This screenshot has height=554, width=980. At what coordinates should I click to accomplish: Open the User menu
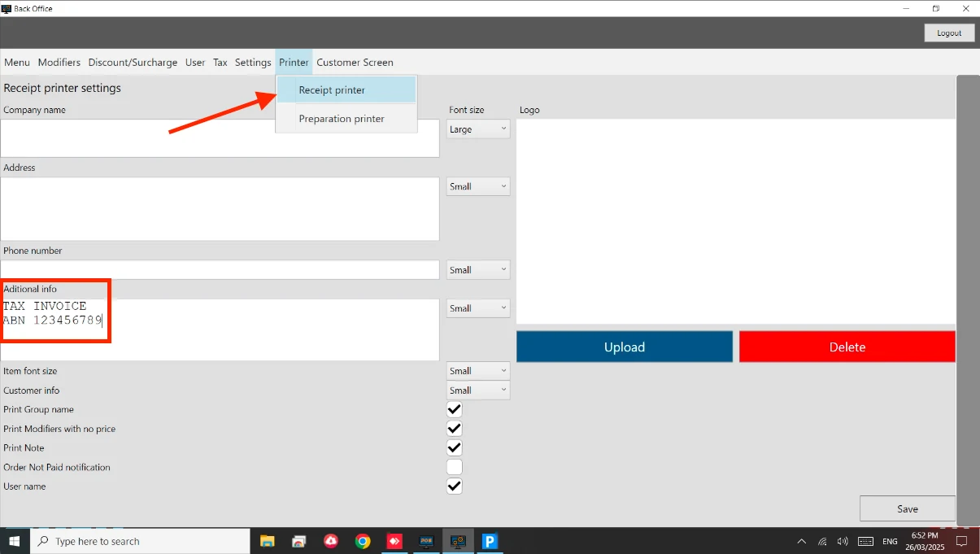[x=195, y=62]
